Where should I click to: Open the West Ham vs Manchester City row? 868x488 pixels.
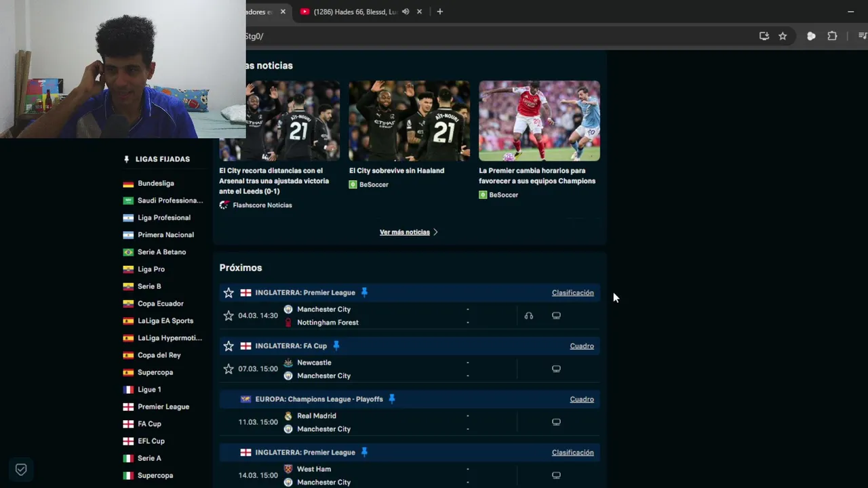[410, 475]
